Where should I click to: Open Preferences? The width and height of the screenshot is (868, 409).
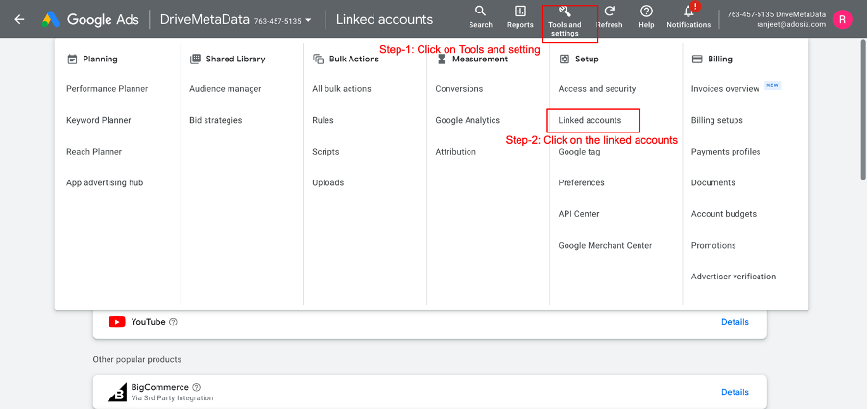click(581, 182)
